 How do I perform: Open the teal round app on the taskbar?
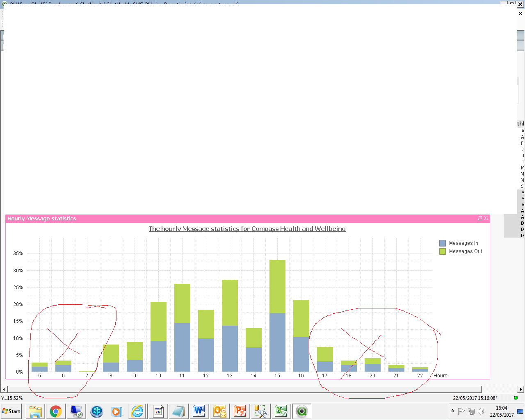[97, 411]
